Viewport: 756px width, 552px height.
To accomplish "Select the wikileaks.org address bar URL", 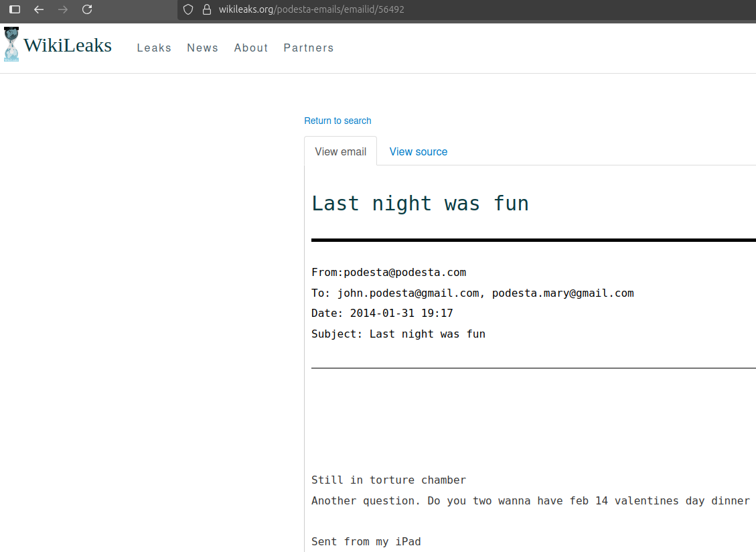I will coord(311,9).
